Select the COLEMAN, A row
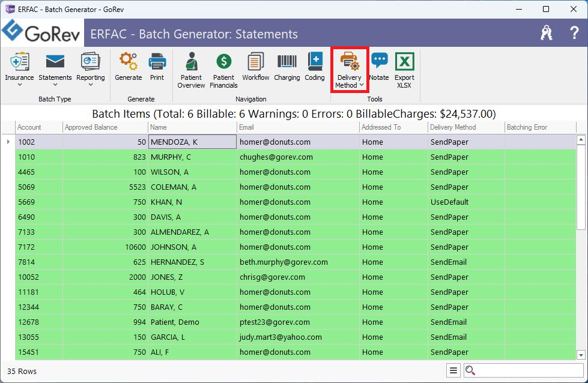This screenshot has width=588, height=383. 296,187
